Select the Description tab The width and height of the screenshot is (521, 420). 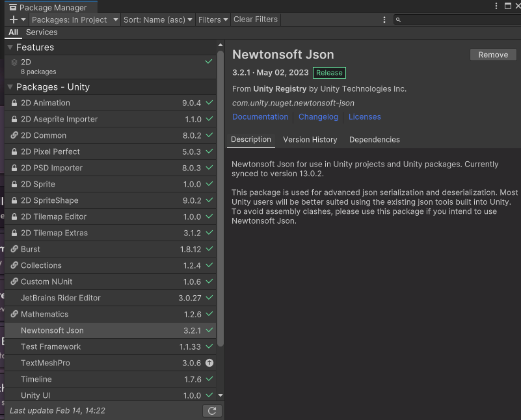pos(251,139)
